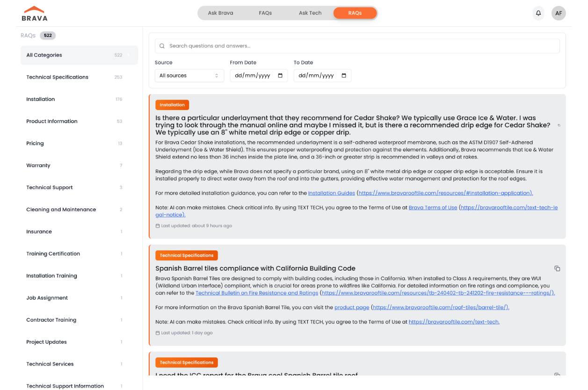Switch to the FAQs tab
The image size is (588, 390).
pos(265,13)
